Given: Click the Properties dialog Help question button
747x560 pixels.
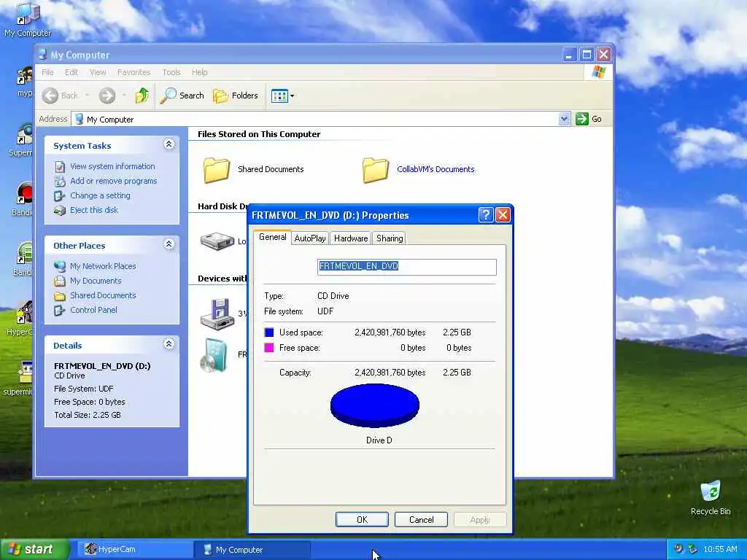Looking at the screenshot, I should coord(485,215).
